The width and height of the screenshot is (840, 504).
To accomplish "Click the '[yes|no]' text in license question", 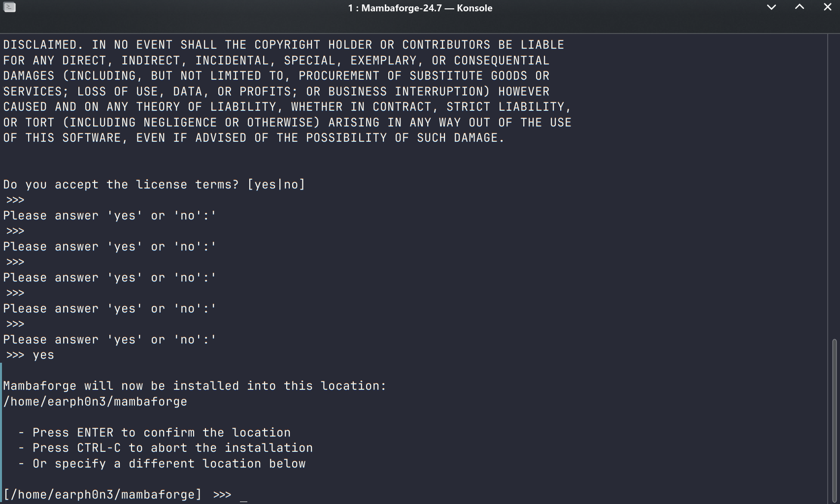I will click(x=276, y=185).
